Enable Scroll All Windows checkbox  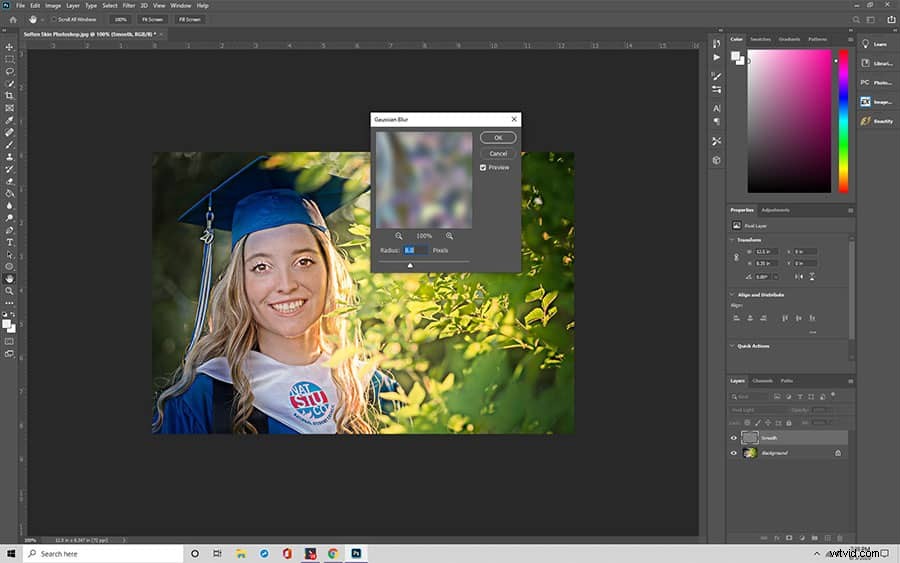point(53,20)
